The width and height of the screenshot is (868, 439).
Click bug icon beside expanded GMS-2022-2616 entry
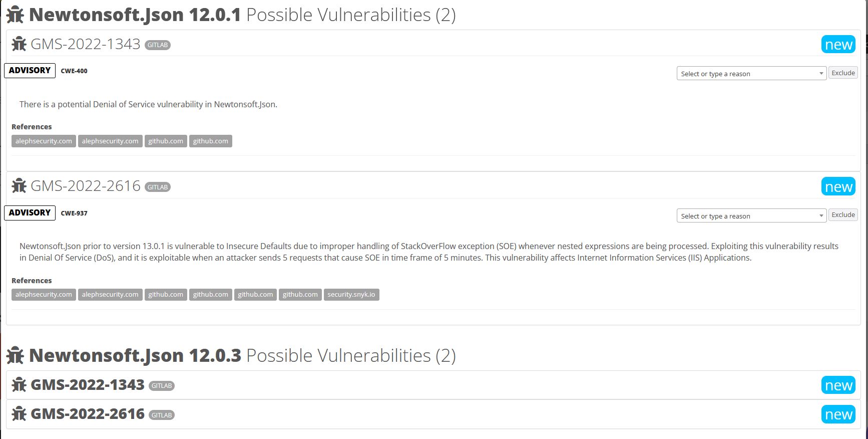[19, 186]
